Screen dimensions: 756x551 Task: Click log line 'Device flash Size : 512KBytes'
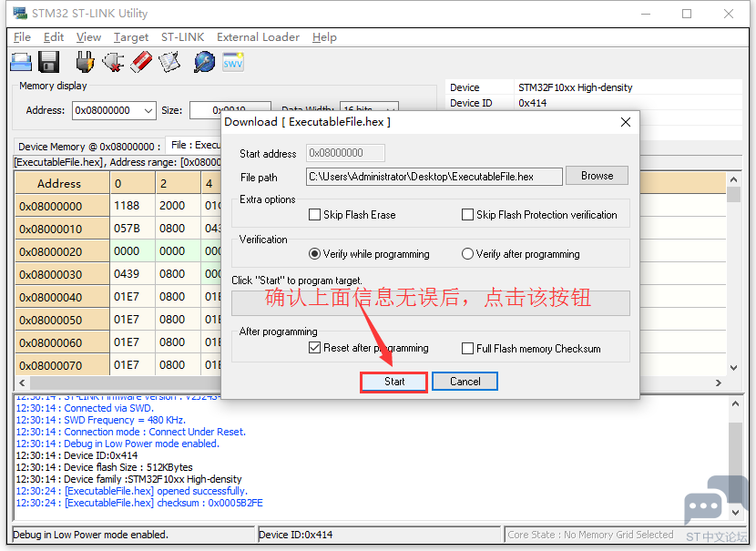(x=104, y=467)
